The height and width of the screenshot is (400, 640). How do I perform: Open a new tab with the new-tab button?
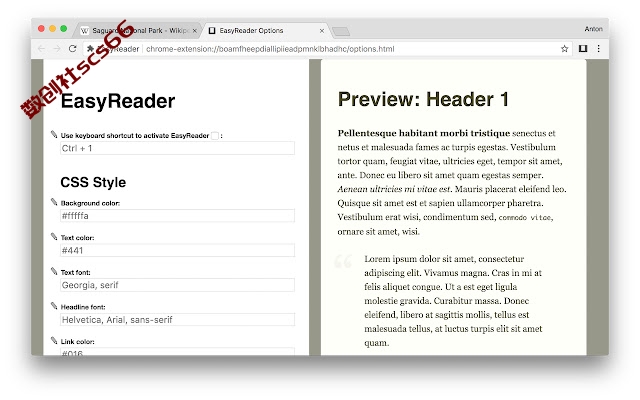pos(341,31)
